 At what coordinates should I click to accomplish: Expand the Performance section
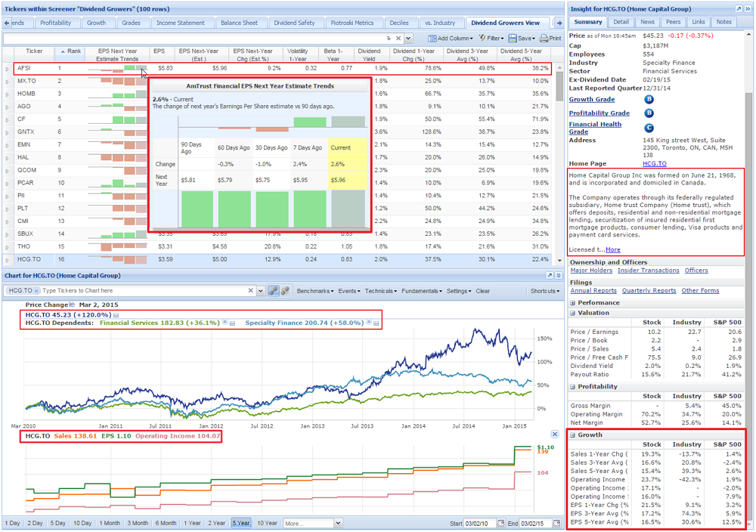(x=573, y=303)
